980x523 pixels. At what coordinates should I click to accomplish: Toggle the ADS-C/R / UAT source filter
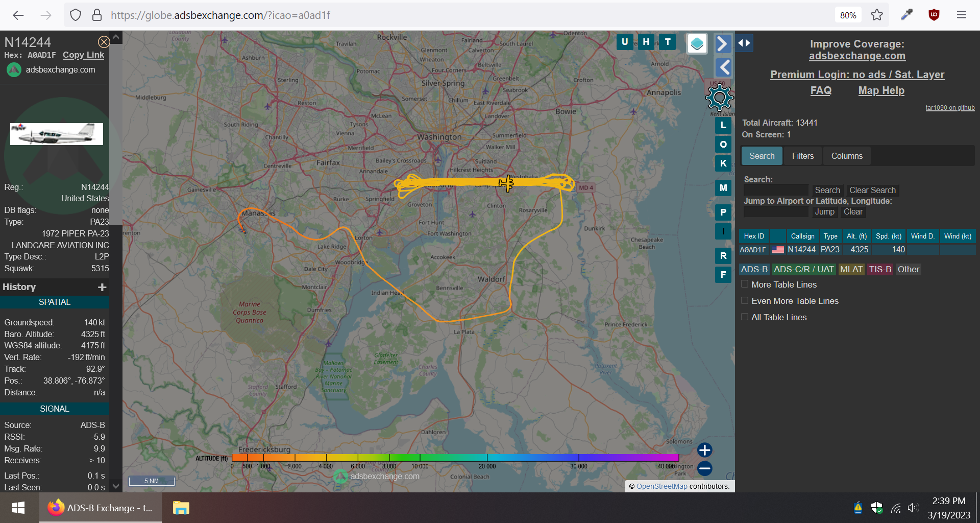click(804, 269)
